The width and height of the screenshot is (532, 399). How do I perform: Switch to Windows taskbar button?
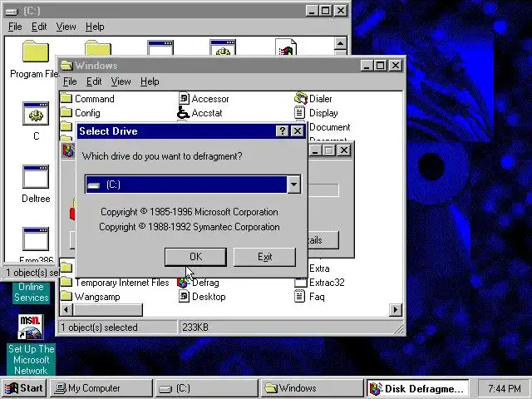(x=312, y=388)
